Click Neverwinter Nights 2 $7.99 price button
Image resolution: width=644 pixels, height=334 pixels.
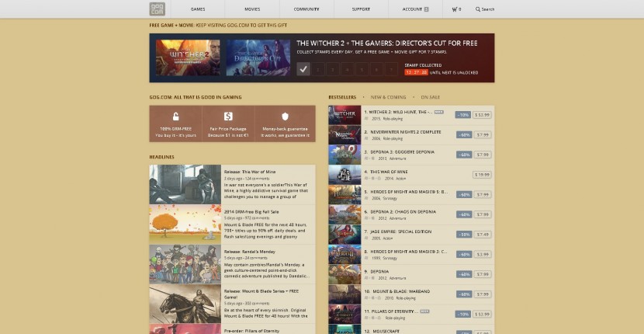click(483, 135)
